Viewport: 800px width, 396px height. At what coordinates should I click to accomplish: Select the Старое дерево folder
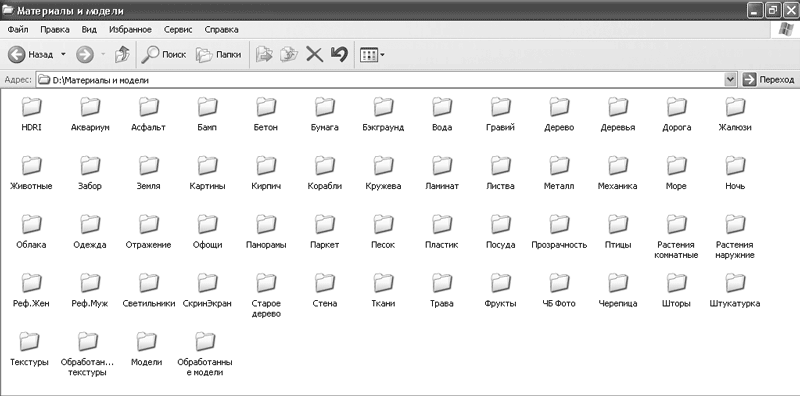[x=266, y=295]
